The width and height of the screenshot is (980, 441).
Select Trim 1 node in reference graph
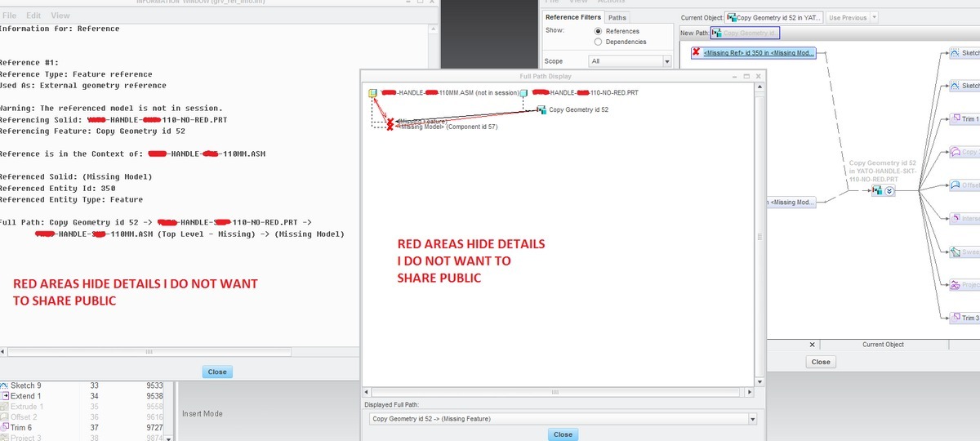pyautogui.click(x=964, y=119)
